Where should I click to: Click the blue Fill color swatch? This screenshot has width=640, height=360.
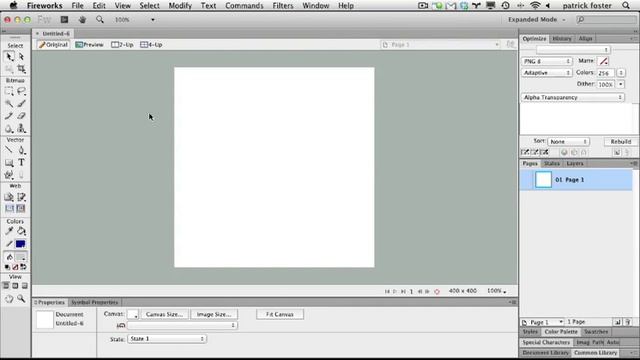pyautogui.click(x=20, y=244)
